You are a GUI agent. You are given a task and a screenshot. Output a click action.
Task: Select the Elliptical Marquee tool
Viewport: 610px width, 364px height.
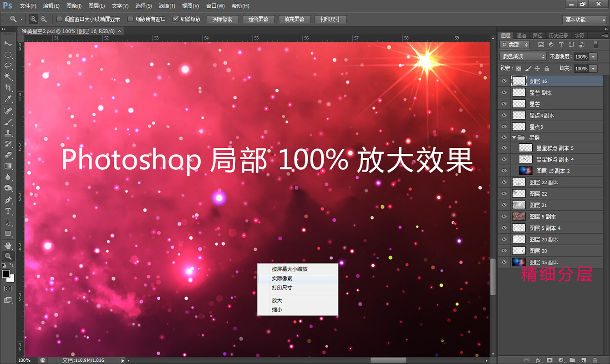(8, 55)
